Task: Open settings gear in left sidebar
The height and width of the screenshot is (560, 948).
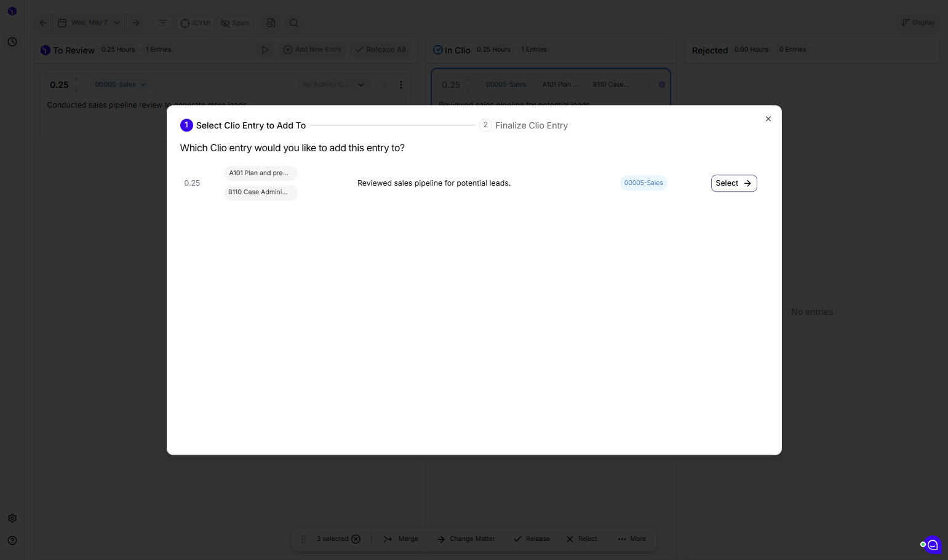Action: 12,518
